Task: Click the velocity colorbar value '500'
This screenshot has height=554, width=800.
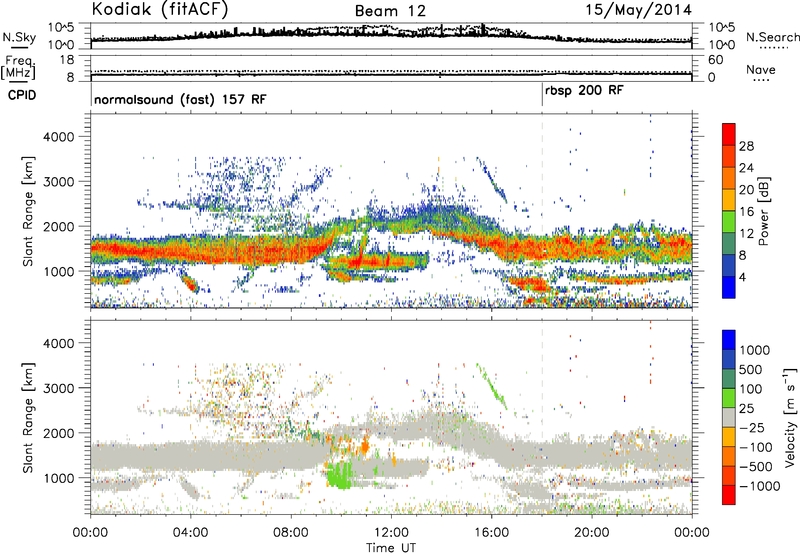Action: (751, 369)
